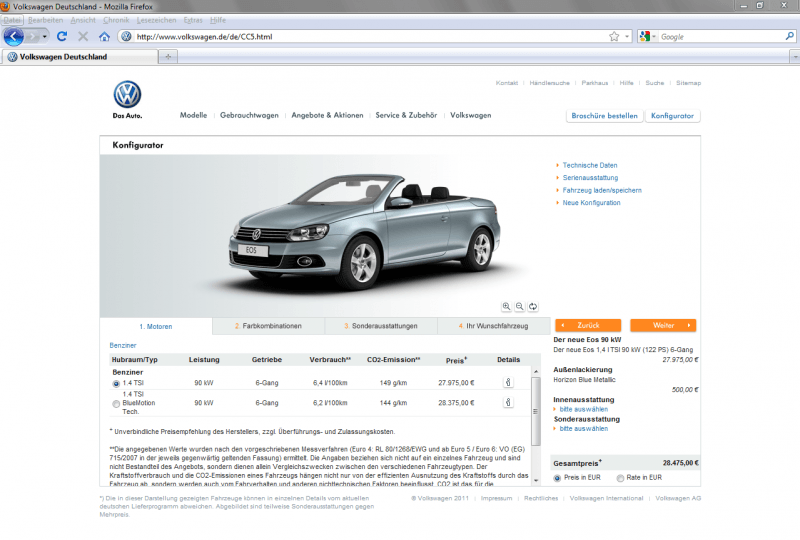
Task: Open the Parkhaus link
Action: tap(595, 83)
